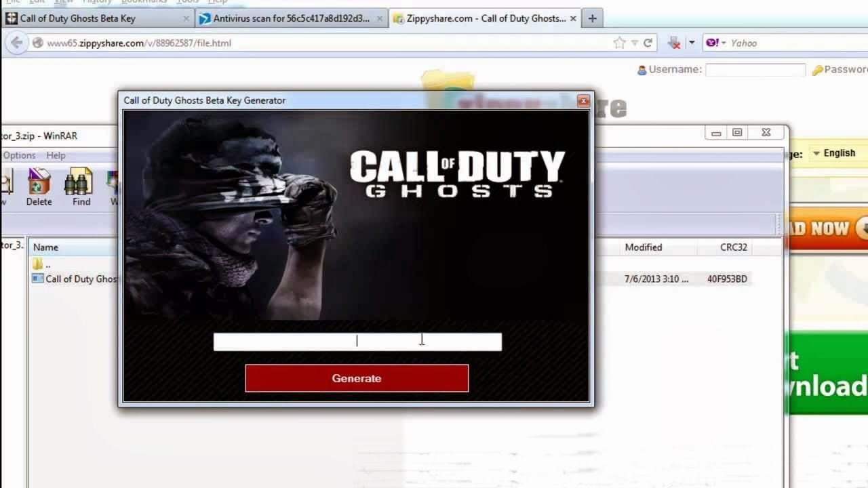Click the Username field on Zippyshare

[x=755, y=69]
